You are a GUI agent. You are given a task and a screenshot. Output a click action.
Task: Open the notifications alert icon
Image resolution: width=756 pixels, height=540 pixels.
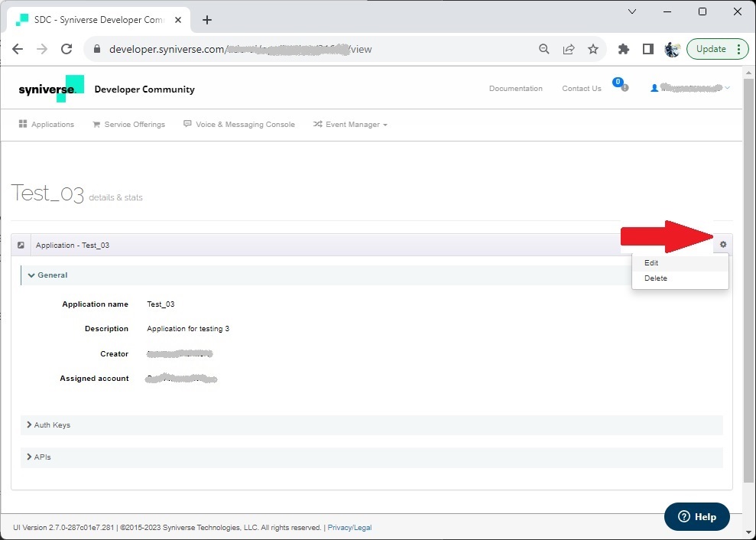click(x=624, y=88)
